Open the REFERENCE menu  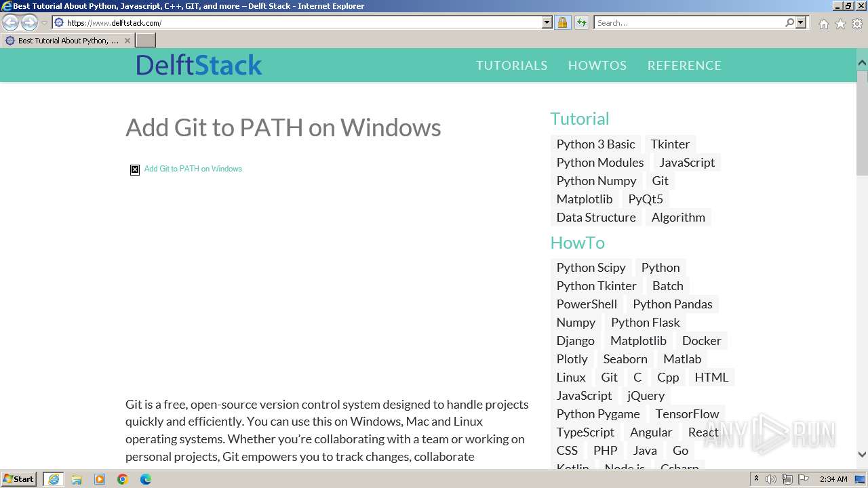pyautogui.click(x=684, y=65)
